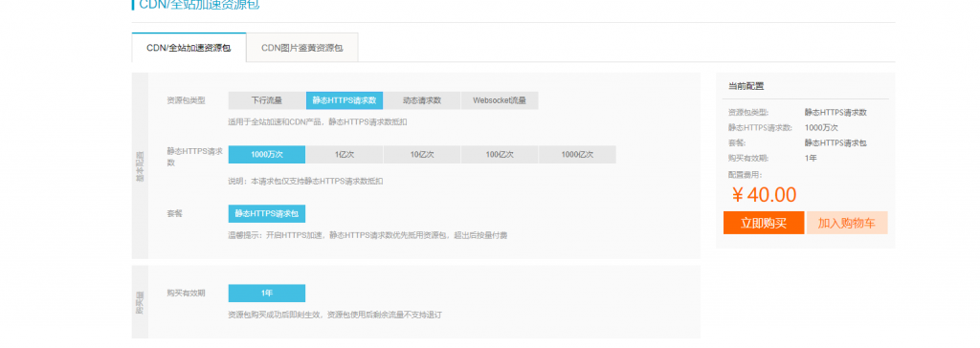Viewport: 980px width, 348px height.
Task: Select 1年 purchase validity period
Action: [267, 293]
